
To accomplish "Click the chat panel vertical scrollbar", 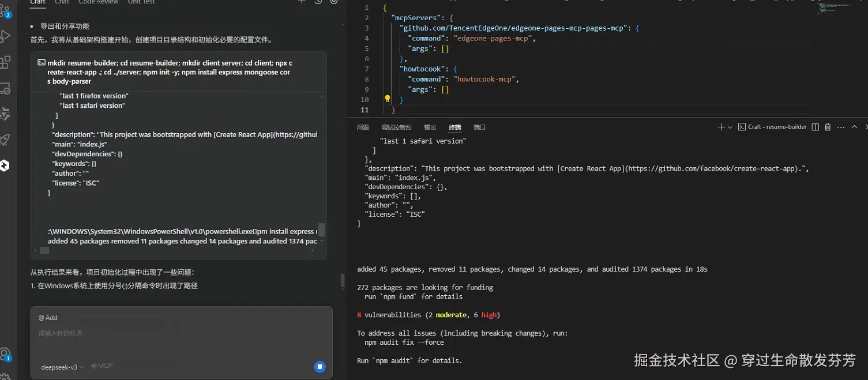I will [x=343, y=281].
